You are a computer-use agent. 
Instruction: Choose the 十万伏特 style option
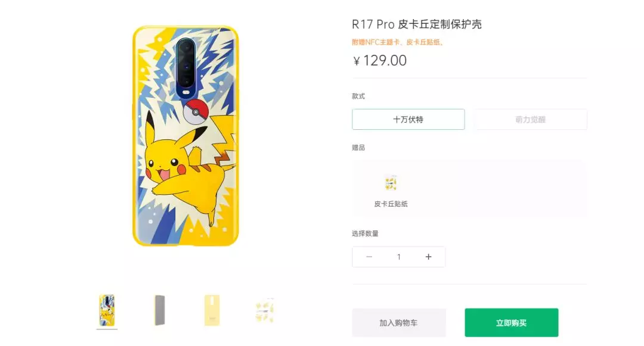(408, 119)
